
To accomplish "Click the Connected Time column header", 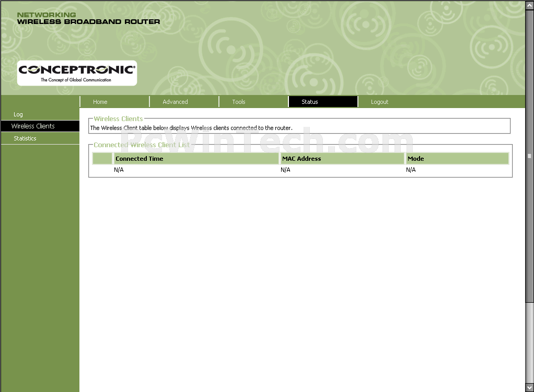I will (196, 159).
